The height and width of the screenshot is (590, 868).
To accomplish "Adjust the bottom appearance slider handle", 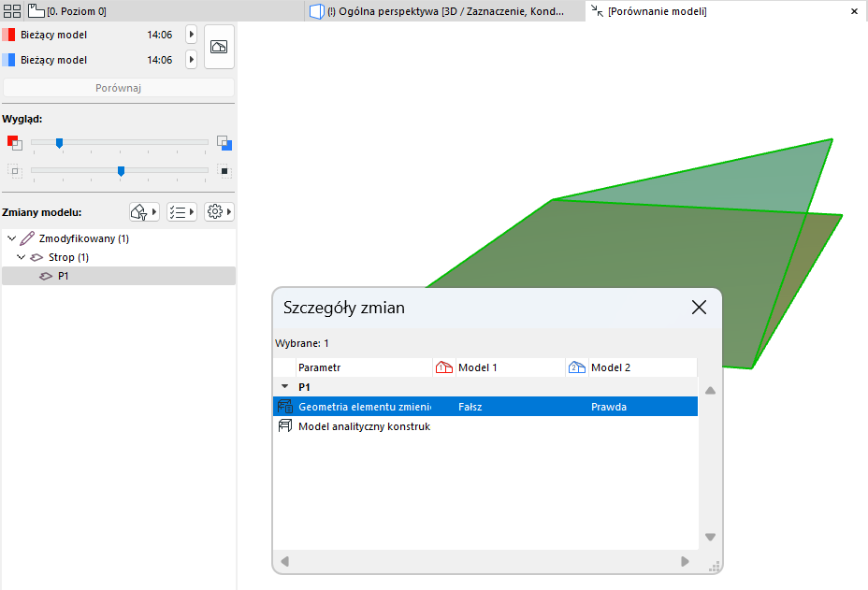I will click(122, 171).
